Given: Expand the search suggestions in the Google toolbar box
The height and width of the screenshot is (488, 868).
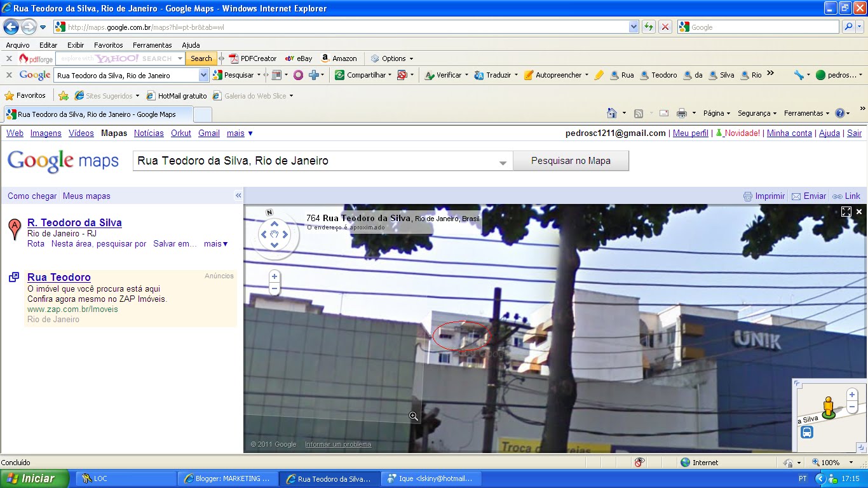Looking at the screenshot, I should click(203, 75).
